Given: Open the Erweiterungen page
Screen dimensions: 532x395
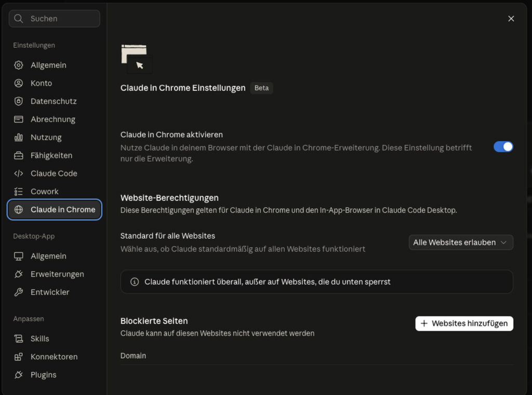Looking at the screenshot, I should (54, 274).
